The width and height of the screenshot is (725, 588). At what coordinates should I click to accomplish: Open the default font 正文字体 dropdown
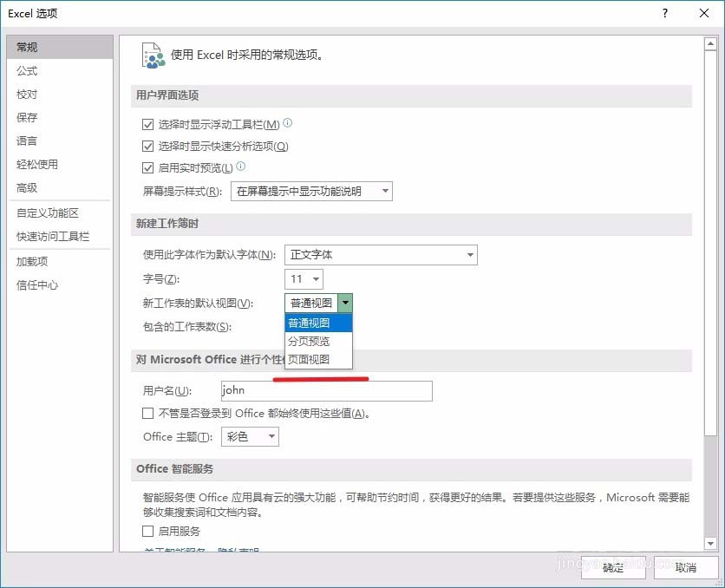pos(381,255)
